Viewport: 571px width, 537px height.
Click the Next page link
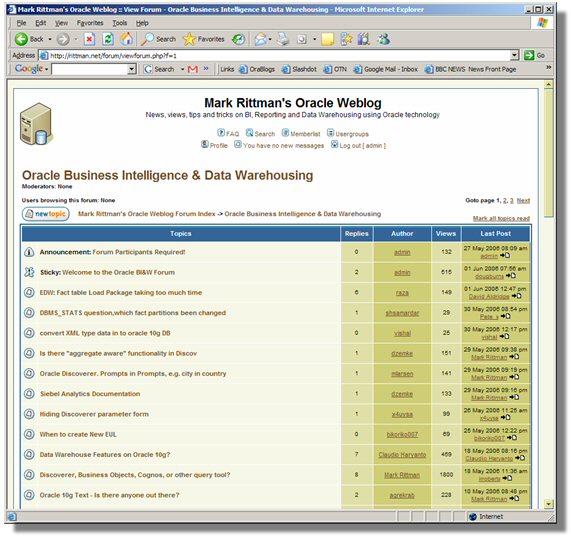523,200
